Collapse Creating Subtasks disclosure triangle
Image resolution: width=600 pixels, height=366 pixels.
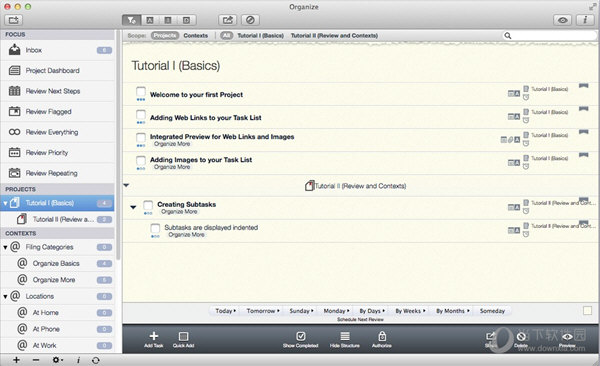tap(133, 207)
